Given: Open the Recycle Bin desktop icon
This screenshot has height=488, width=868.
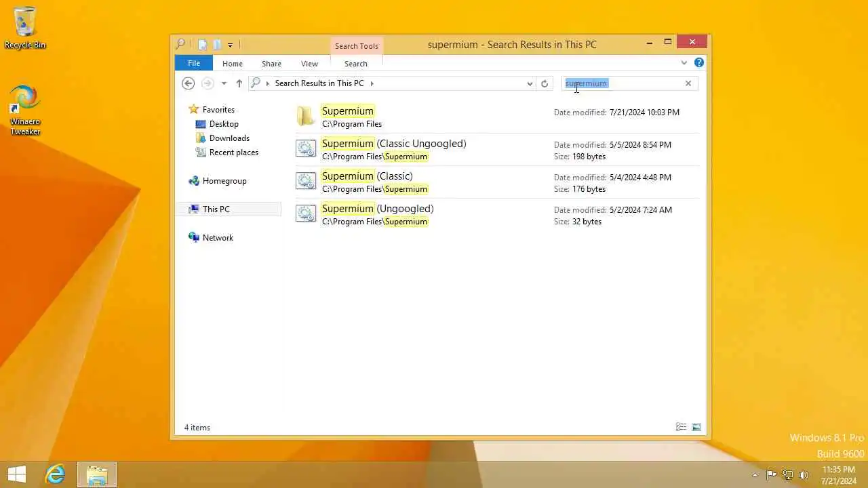Looking at the screenshot, I should click(25, 28).
